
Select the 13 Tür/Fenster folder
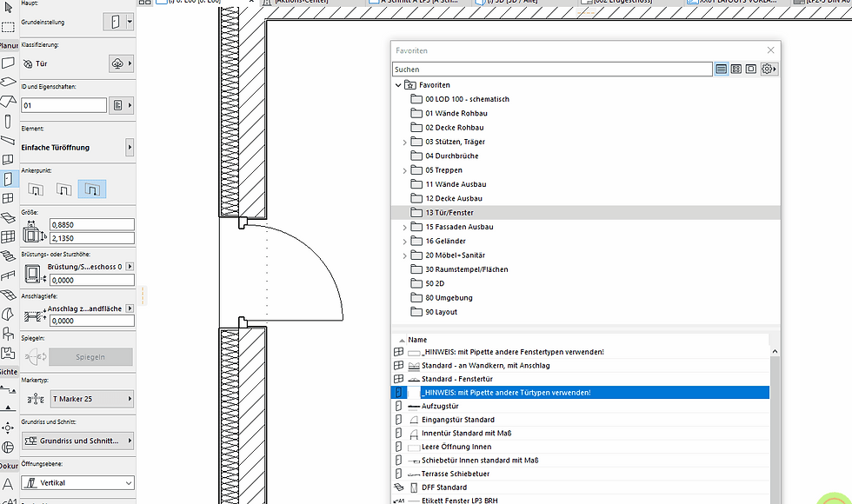click(x=586, y=212)
